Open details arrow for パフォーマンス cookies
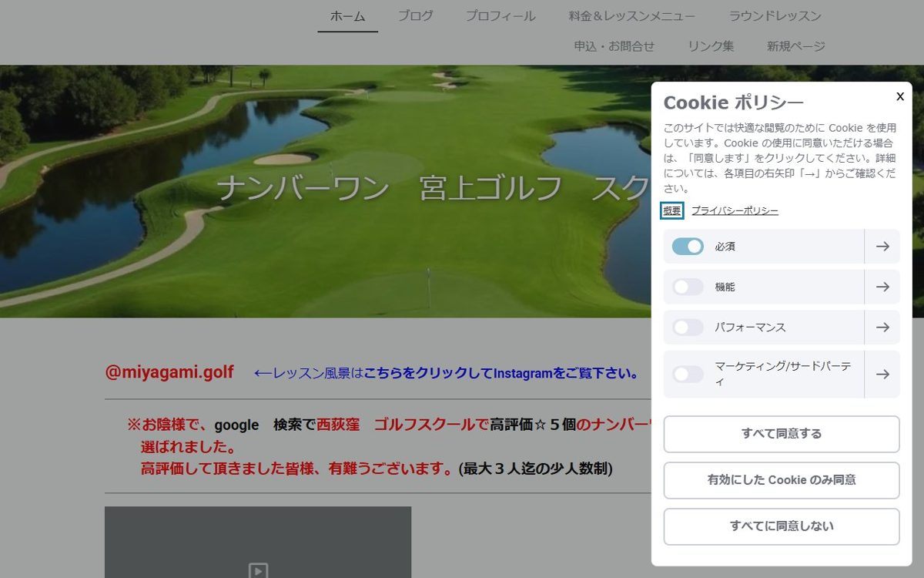The image size is (924, 578). (x=882, y=328)
